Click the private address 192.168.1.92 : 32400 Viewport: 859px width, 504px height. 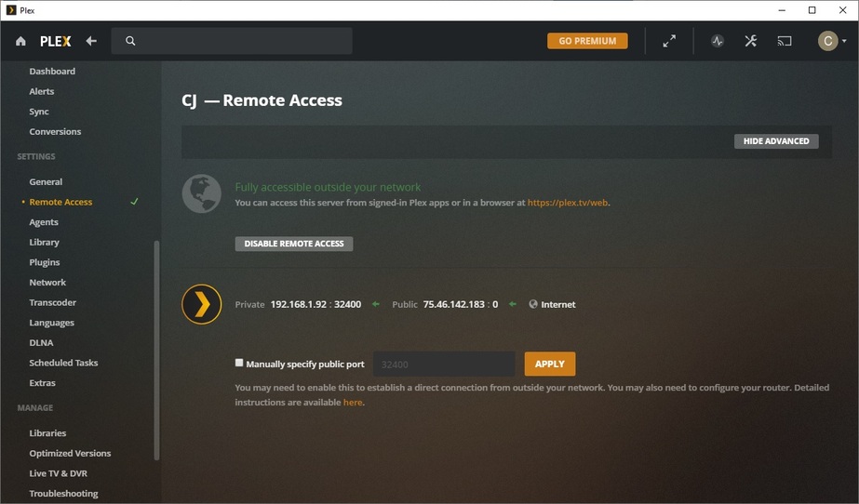(x=315, y=304)
